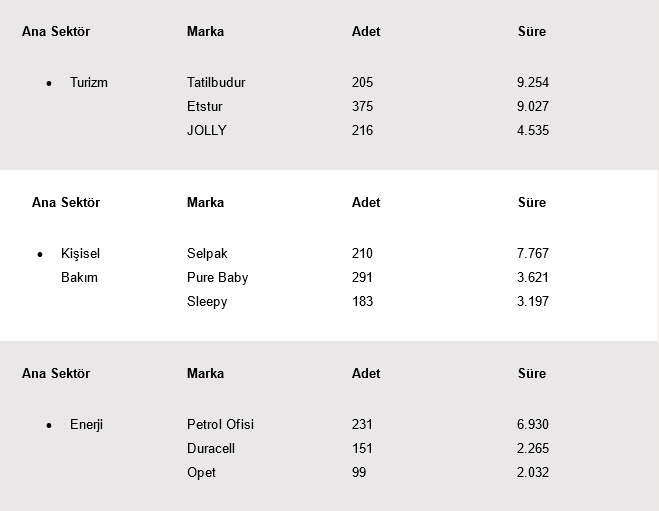The image size is (659, 511).
Task: Click Pure Baby's count value 291
Action: pos(362,278)
